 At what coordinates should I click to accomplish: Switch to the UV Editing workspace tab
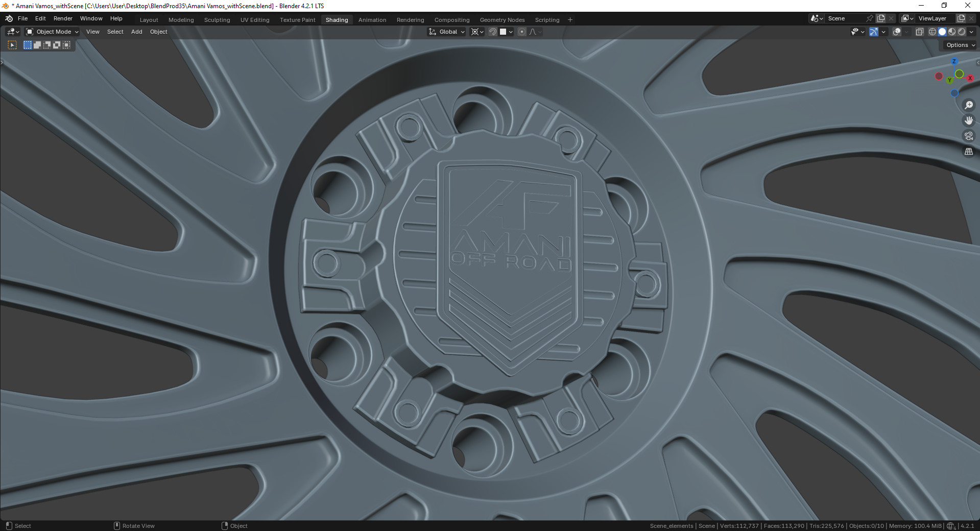tap(255, 20)
